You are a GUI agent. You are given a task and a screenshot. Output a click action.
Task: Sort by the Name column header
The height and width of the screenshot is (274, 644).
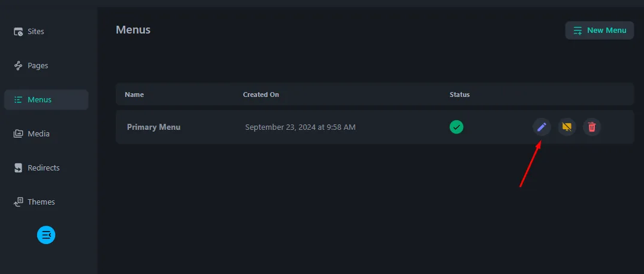(134, 95)
